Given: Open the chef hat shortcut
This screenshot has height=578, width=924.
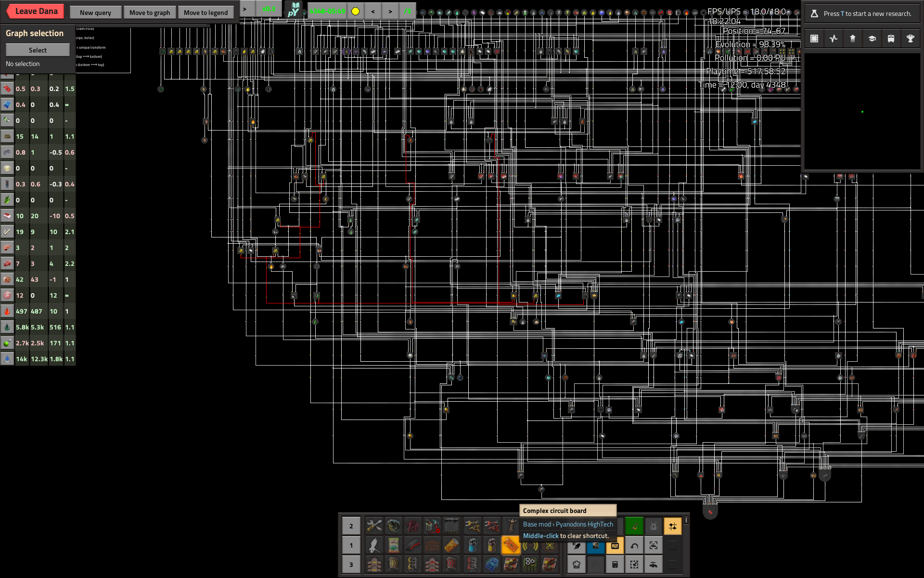Looking at the screenshot, I should [577, 565].
